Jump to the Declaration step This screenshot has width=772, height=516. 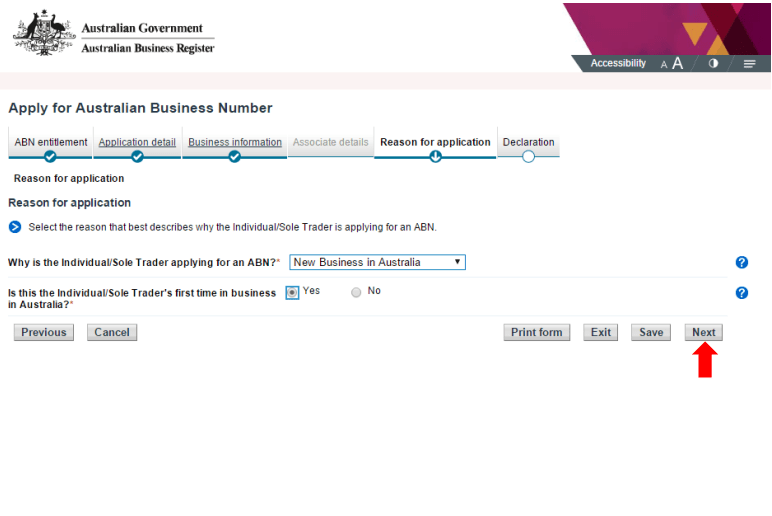528,142
